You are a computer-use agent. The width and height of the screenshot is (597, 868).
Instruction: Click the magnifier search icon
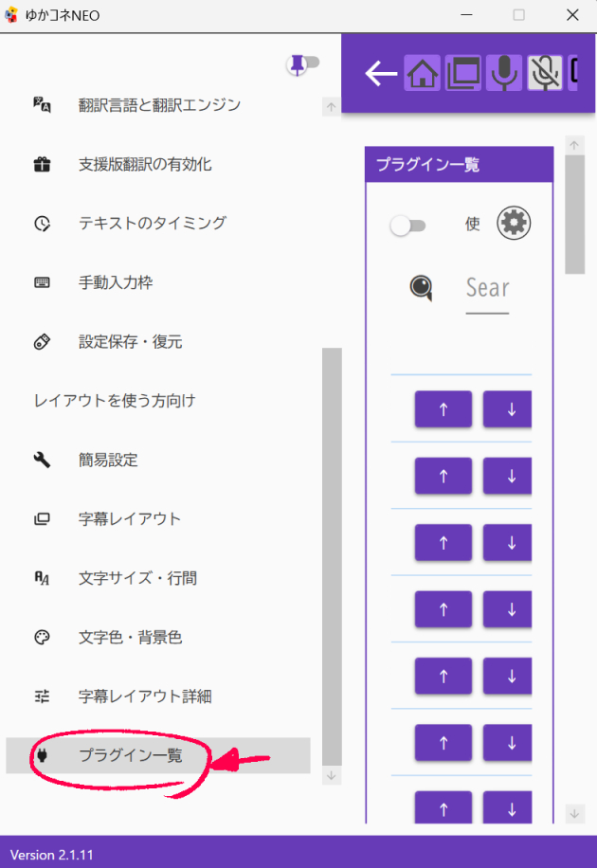[423, 287]
